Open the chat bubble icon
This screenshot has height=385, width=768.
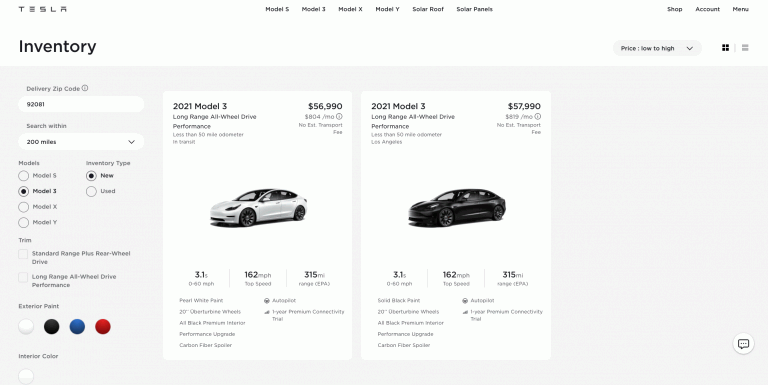pyautogui.click(x=743, y=344)
